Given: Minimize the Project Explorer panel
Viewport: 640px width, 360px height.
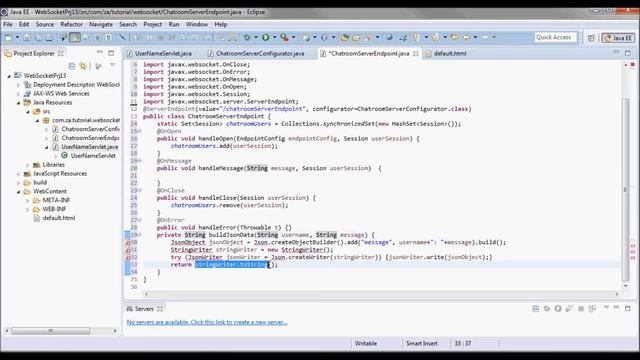Looking at the screenshot, I should [100, 53].
